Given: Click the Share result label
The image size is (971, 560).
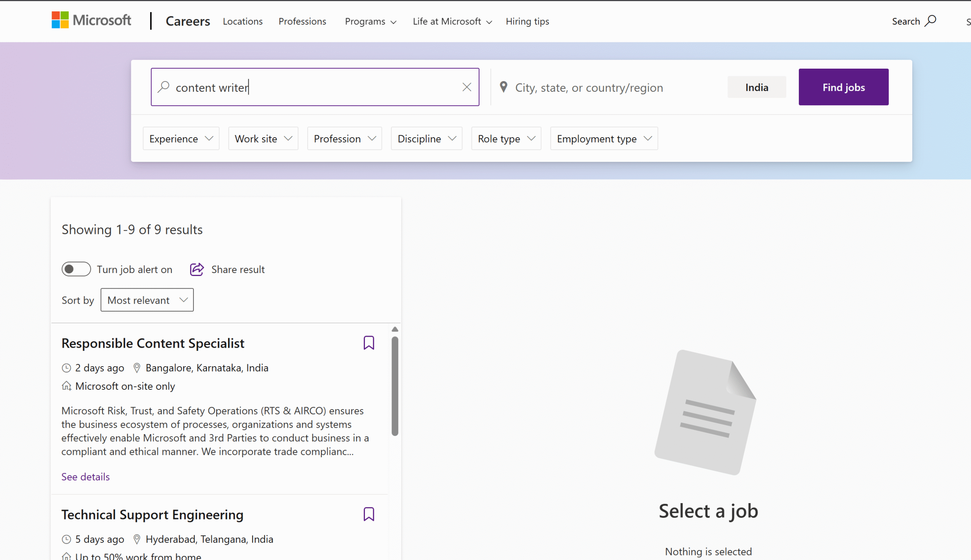Looking at the screenshot, I should pos(238,269).
